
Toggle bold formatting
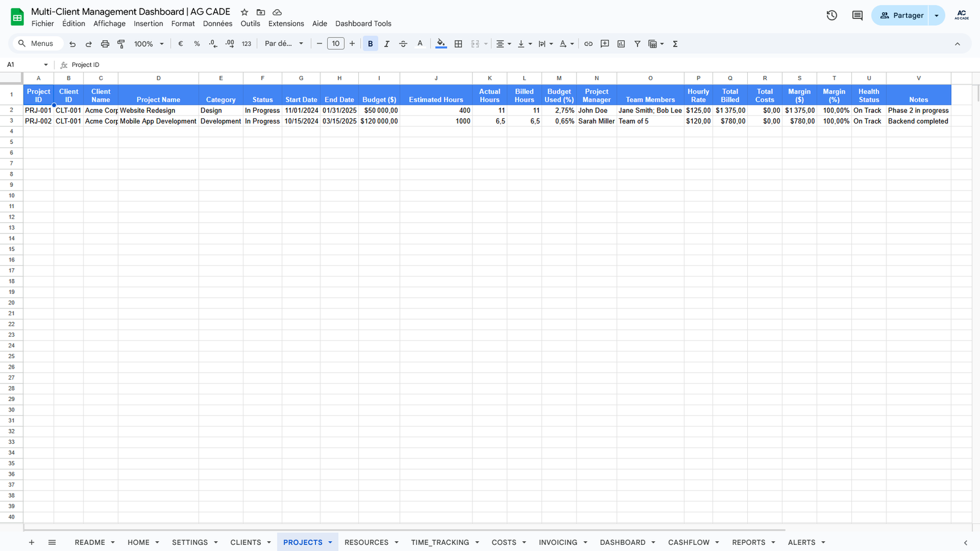370,44
